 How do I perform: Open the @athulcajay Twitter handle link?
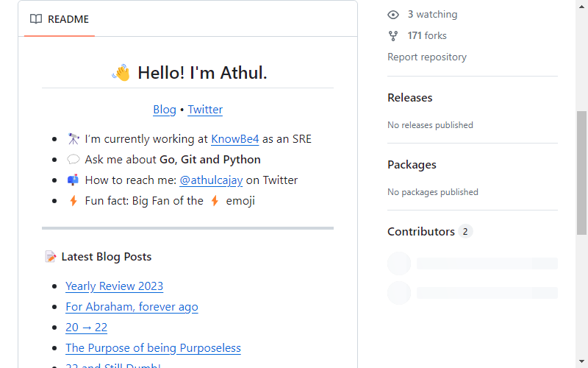(x=211, y=180)
